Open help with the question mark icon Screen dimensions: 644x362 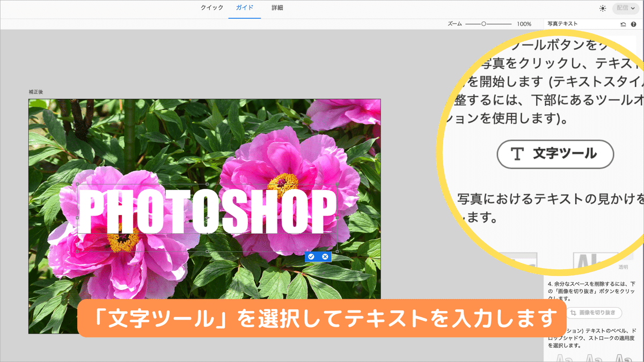tap(633, 24)
